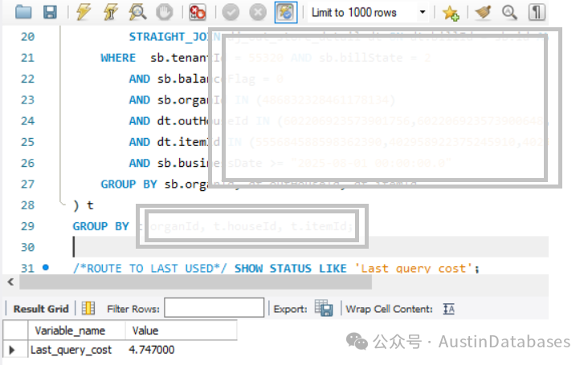Click the Variable_name column header

[x=76, y=331]
